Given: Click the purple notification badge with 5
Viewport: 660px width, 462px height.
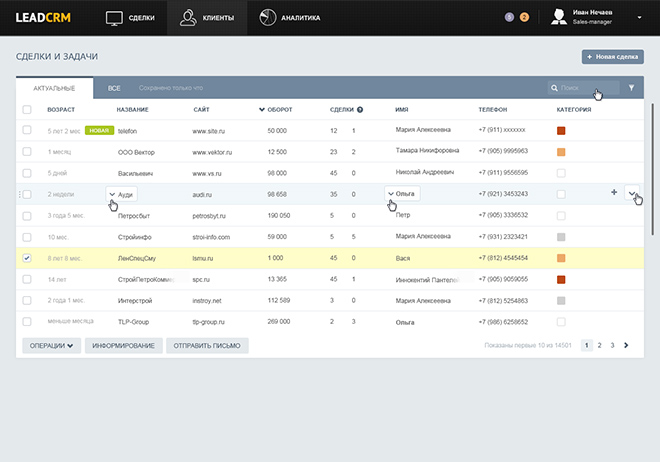Looking at the screenshot, I should [510, 17].
